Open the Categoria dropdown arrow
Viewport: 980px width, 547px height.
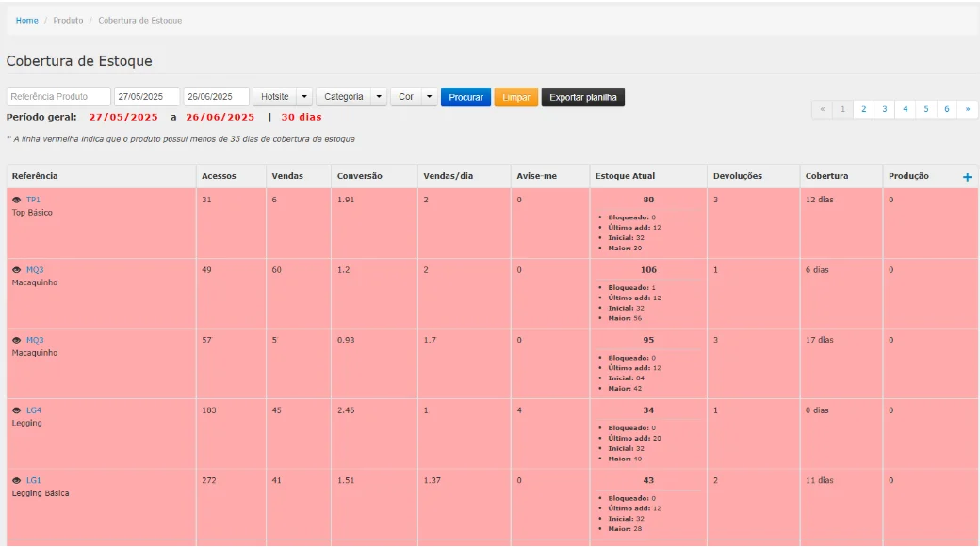pos(379,97)
